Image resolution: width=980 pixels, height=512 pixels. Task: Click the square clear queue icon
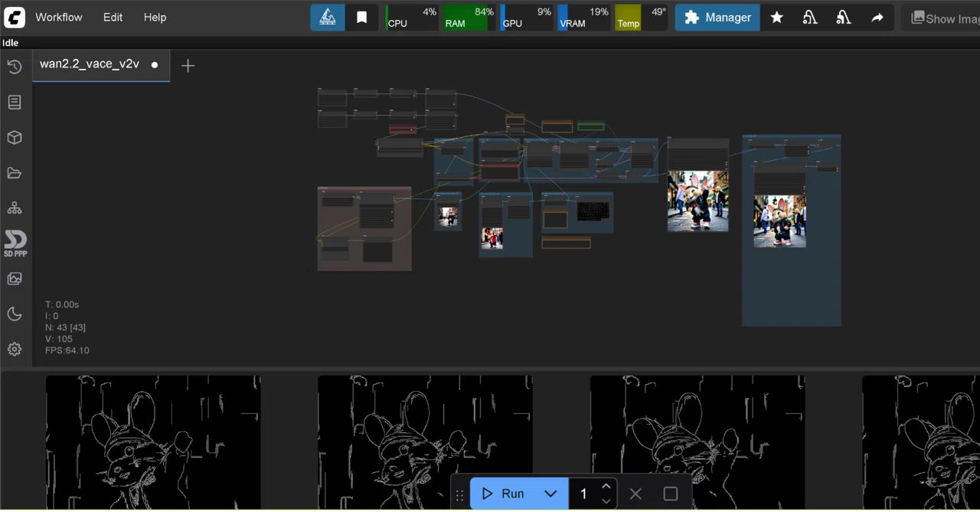pyautogui.click(x=671, y=494)
